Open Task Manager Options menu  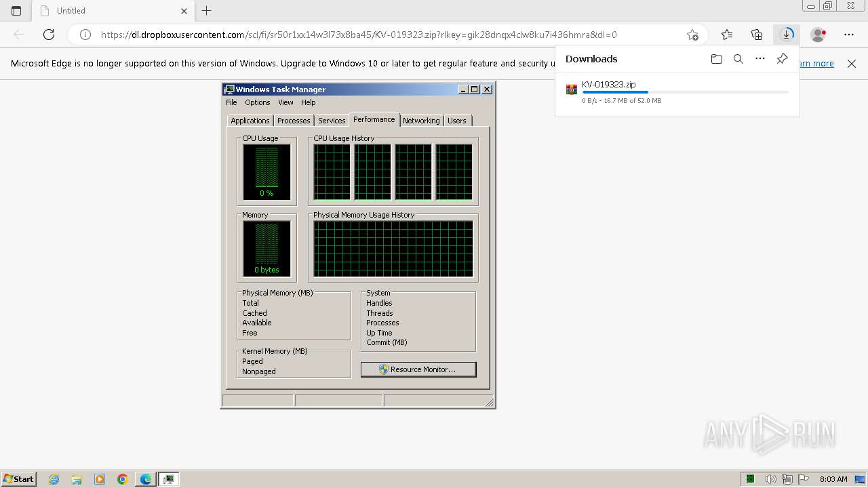(x=258, y=102)
